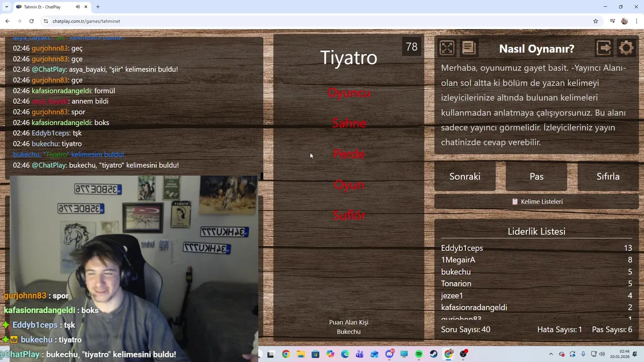Click Hata Sayısı: 1 counter
Image resolution: width=644 pixels, height=362 pixels.
[559, 330]
